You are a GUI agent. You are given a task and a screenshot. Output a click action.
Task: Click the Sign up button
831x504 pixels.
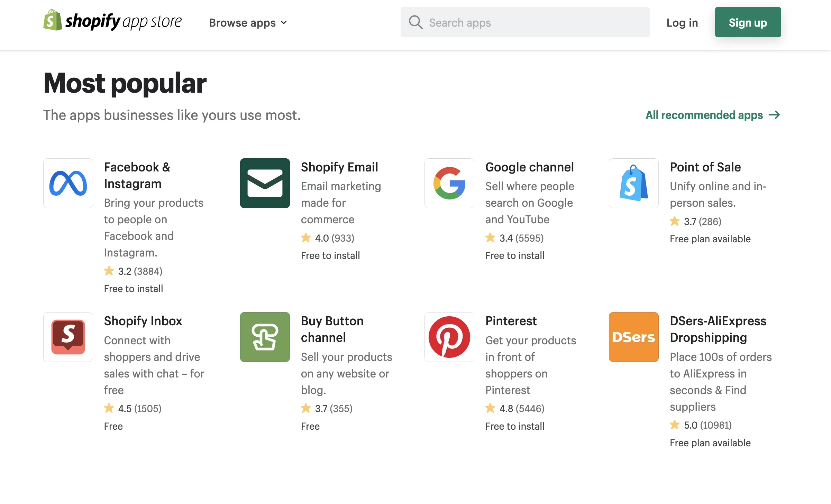(748, 22)
